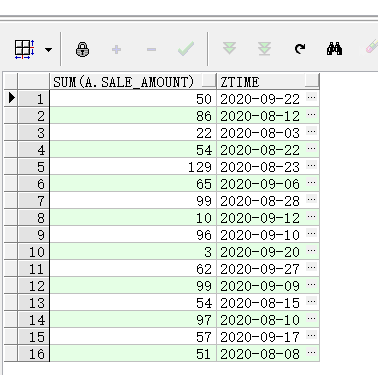Select row number 12 header

pyautogui.click(x=34, y=286)
